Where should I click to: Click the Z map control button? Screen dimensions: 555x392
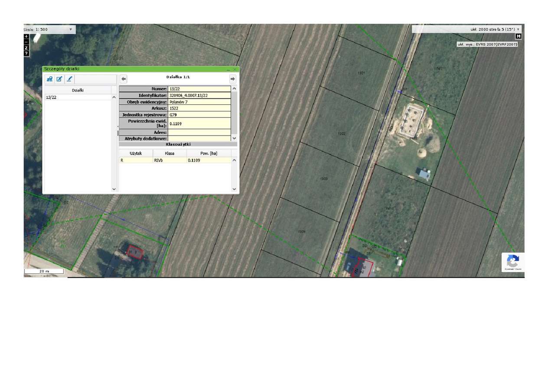tap(26, 48)
